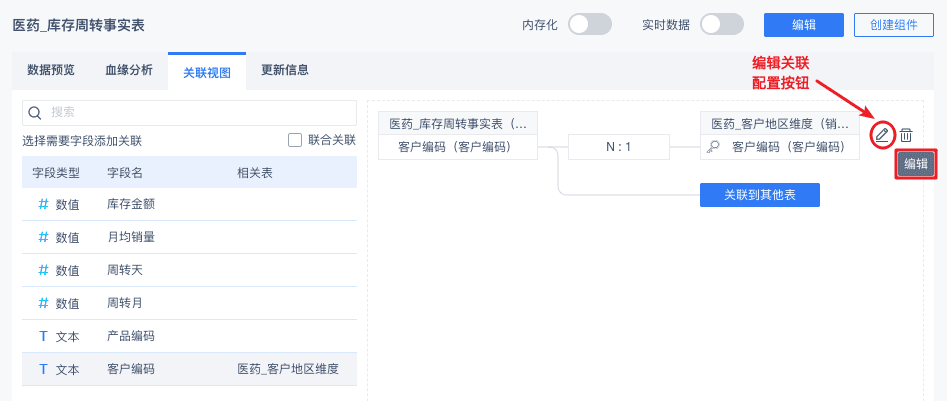Click the # icon next to 库存金额

click(43, 204)
